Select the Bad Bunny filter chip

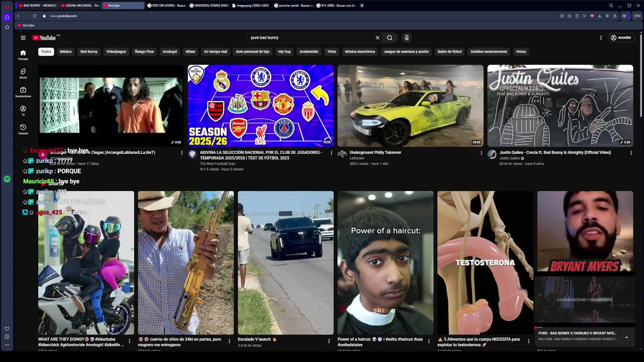click(89, 51)
